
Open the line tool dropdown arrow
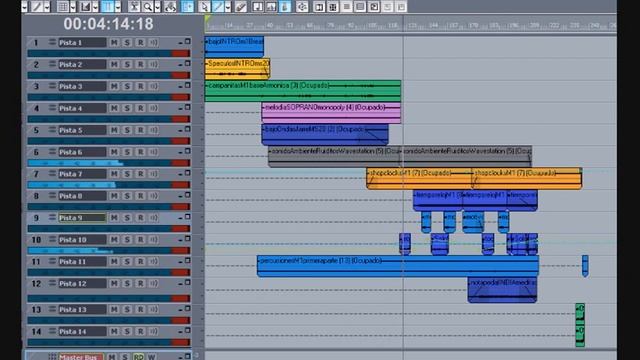point(228,7)
